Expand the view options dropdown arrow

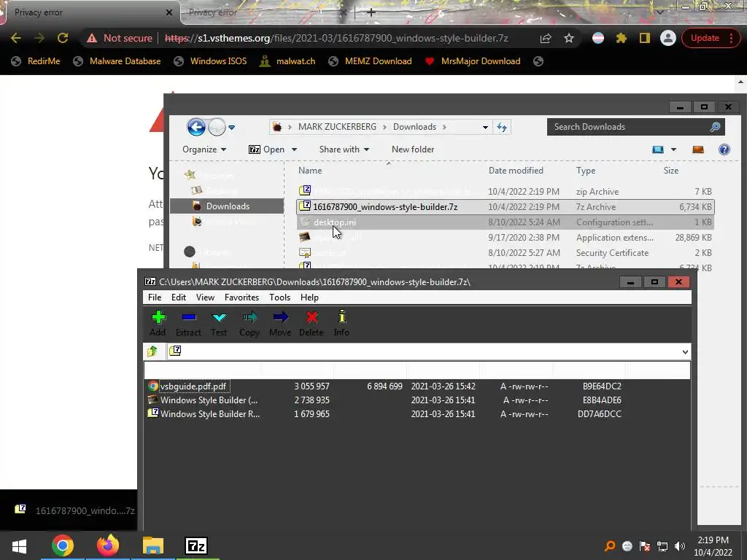673,149
